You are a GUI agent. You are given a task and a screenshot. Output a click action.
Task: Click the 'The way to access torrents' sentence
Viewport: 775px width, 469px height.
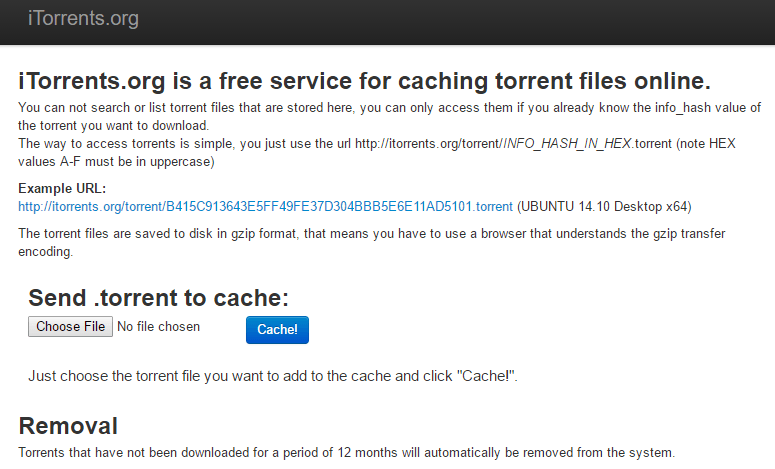tap(377, 153)
